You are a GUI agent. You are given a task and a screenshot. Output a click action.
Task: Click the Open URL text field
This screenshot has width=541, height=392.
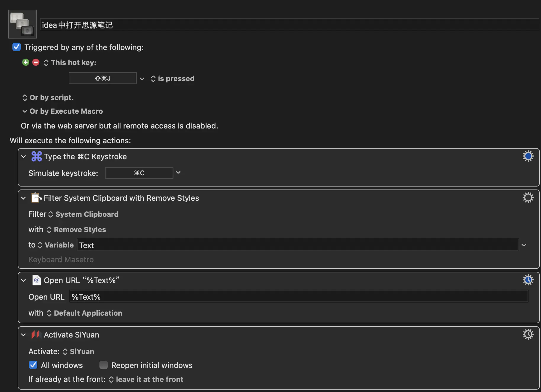(298, 297)
